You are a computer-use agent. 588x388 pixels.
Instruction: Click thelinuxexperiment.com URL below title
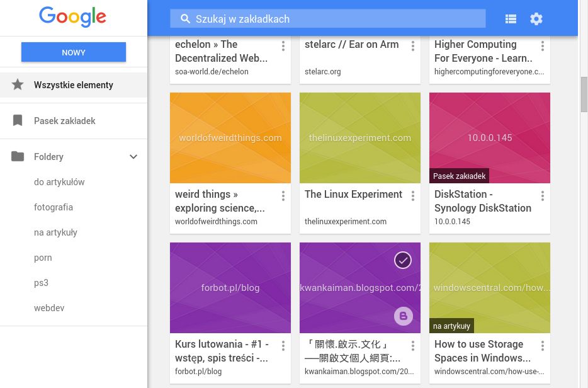coord(346,221)
